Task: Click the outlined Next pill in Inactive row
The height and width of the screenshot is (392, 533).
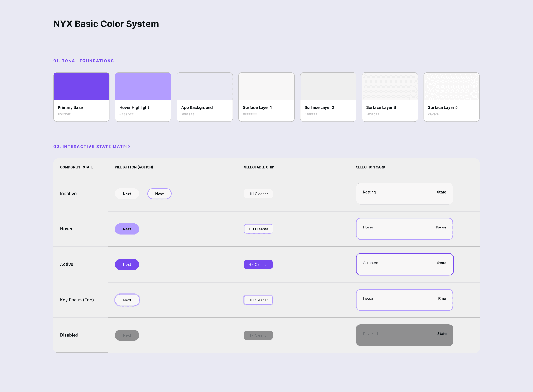Action: [x=159, y=194]
